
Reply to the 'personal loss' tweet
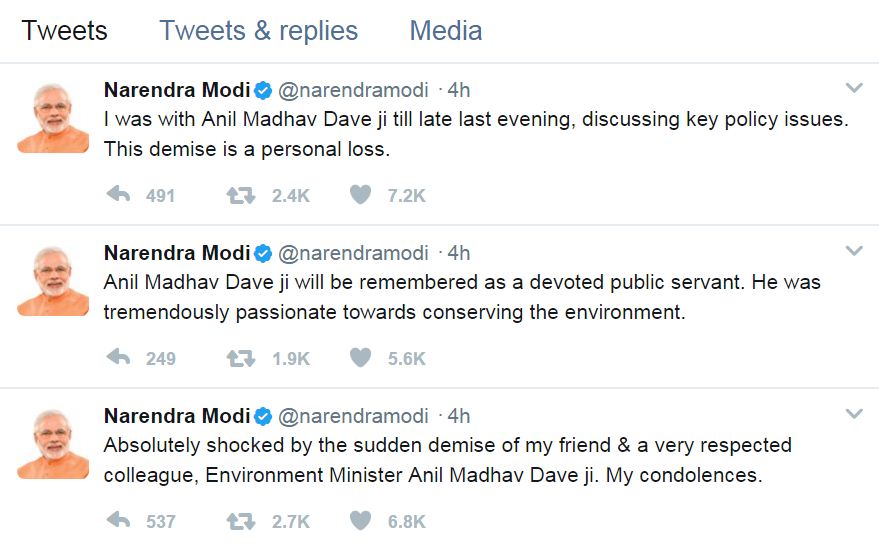(x=118, y=195)
